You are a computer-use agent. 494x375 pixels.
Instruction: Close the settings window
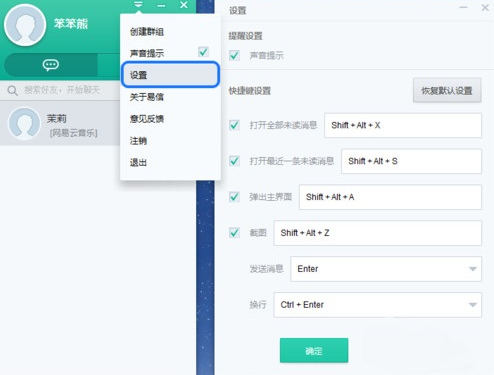pos(485,7)
